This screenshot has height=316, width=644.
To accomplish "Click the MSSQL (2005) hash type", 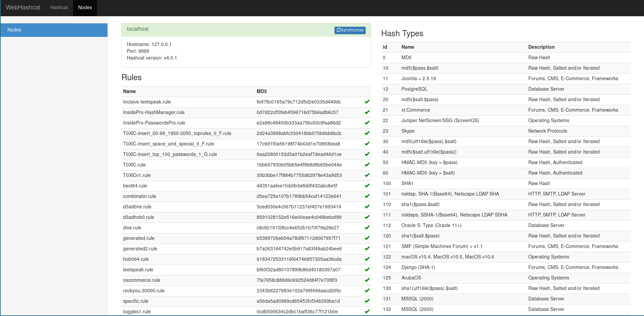I will (417, 309).
